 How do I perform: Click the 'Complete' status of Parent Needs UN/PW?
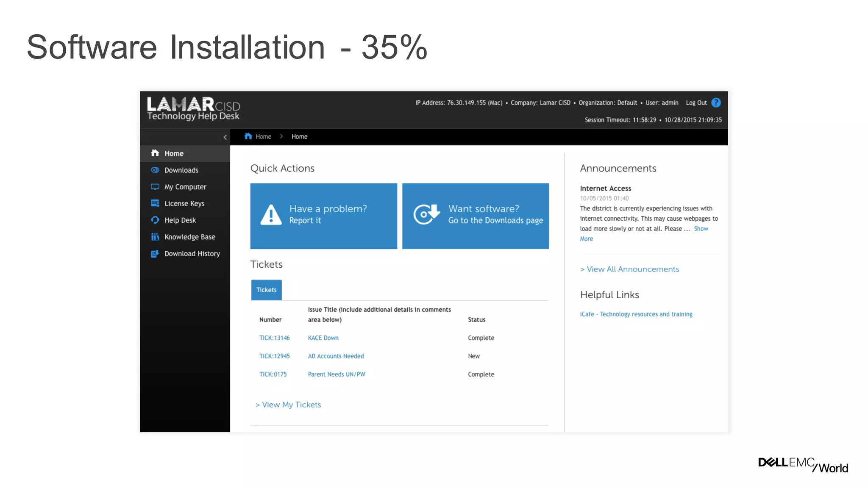coord(481,374)
